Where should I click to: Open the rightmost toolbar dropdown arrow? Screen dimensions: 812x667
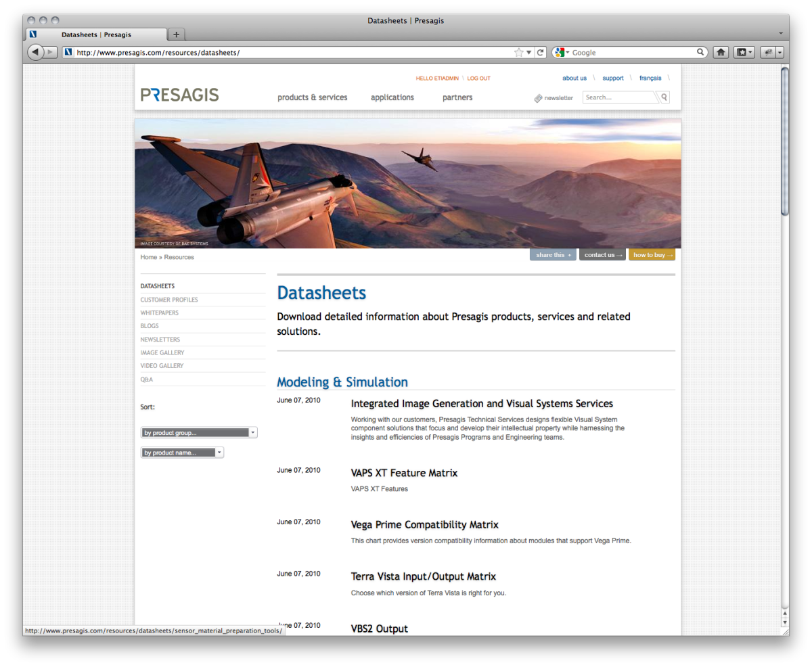(x=780, y=52)
